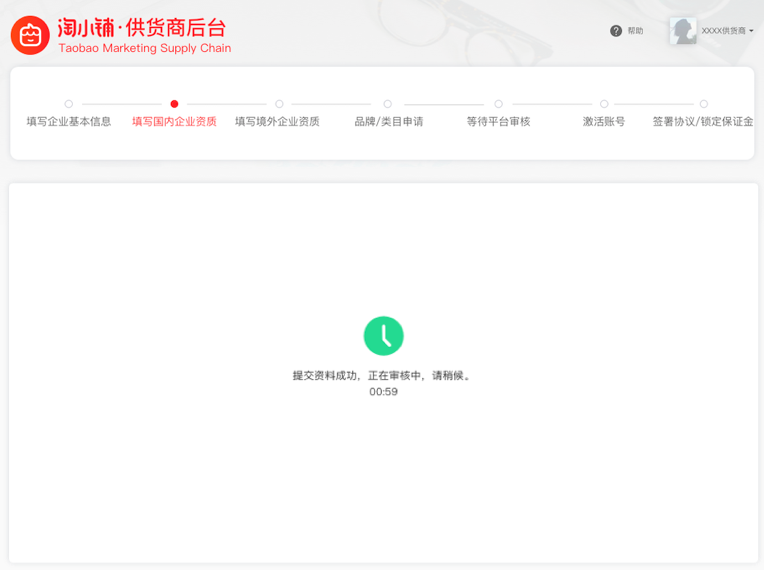Click the 激活账号 step circle marker
Image resolution: width=764 pixels, height=570 pixels.
[x=604, y=104]
